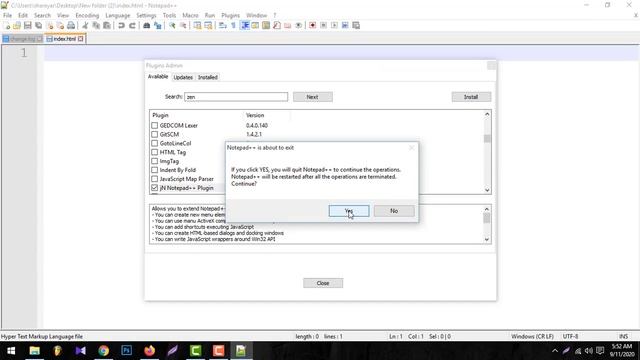Click description box scrollbar up arrow

click(487, 209)
